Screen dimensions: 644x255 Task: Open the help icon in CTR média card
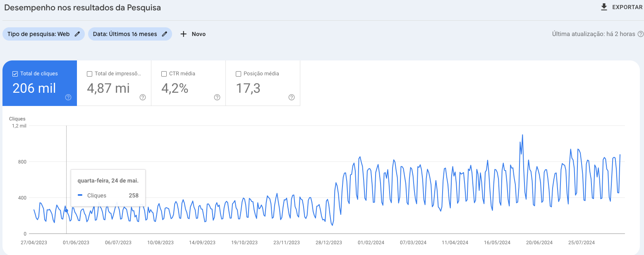coord(217,97)
